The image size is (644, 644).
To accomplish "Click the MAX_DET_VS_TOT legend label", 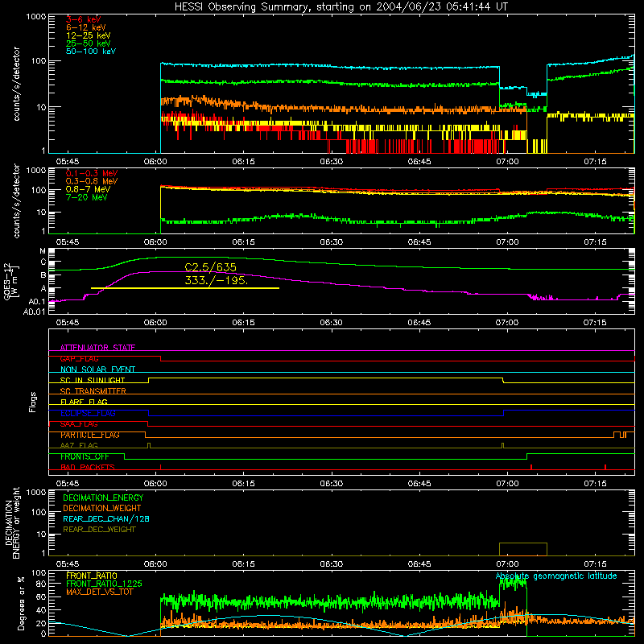I will (100, 592).
